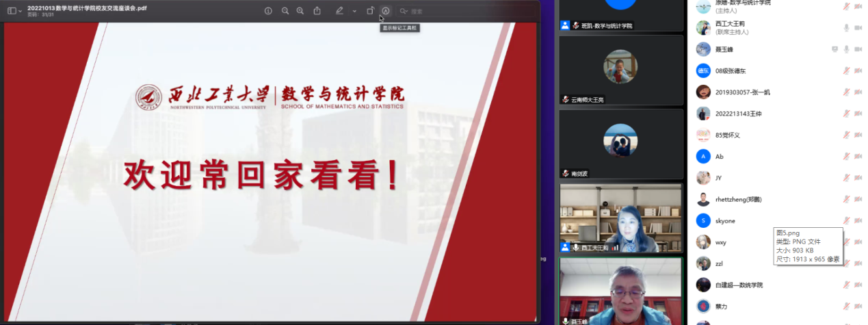
Task: Select participant 聂玉峰 in list
Action: click(778, 49)
